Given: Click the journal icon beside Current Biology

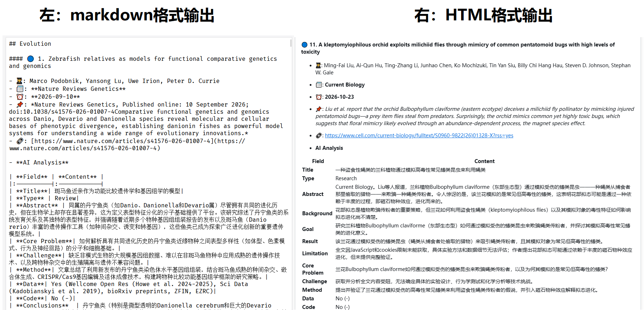Looking at the screenshot, I should pos(319,85).
